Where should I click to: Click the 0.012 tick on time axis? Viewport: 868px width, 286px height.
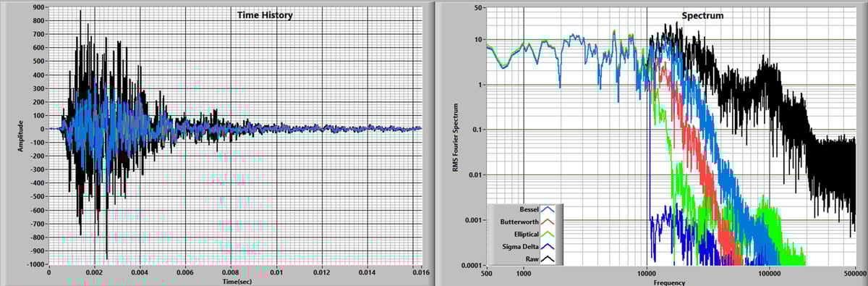pos(322,273)
